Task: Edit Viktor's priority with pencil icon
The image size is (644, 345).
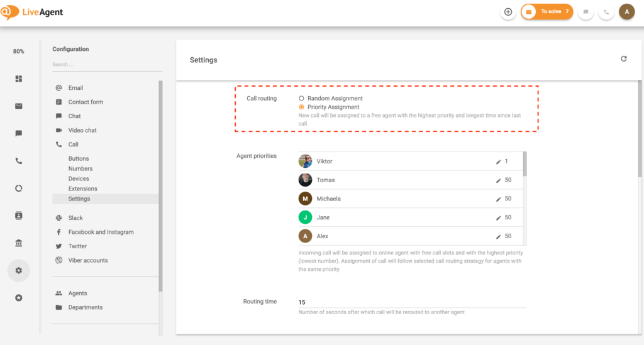Action: 499,162
